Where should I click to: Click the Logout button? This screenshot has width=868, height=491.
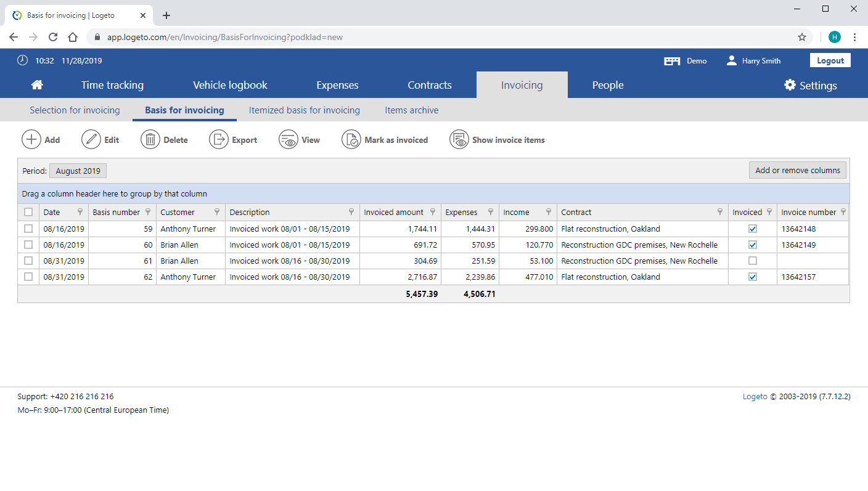point(830,60)
